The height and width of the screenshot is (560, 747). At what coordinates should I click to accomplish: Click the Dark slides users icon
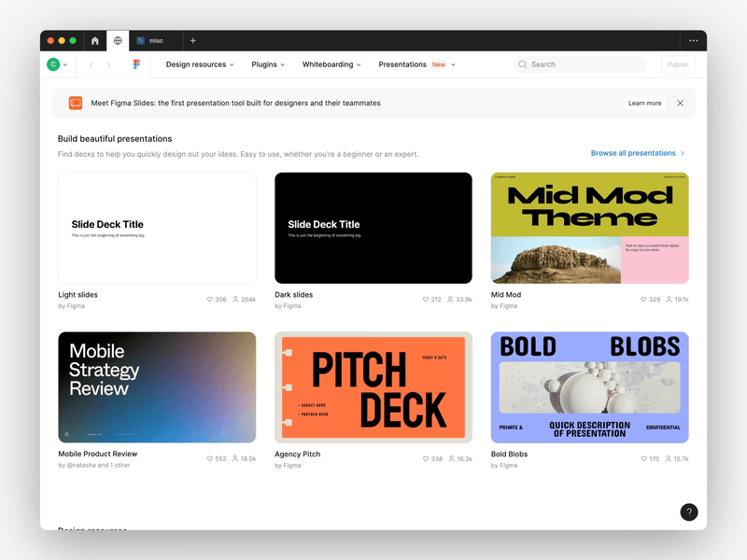[x=450, y=299]
